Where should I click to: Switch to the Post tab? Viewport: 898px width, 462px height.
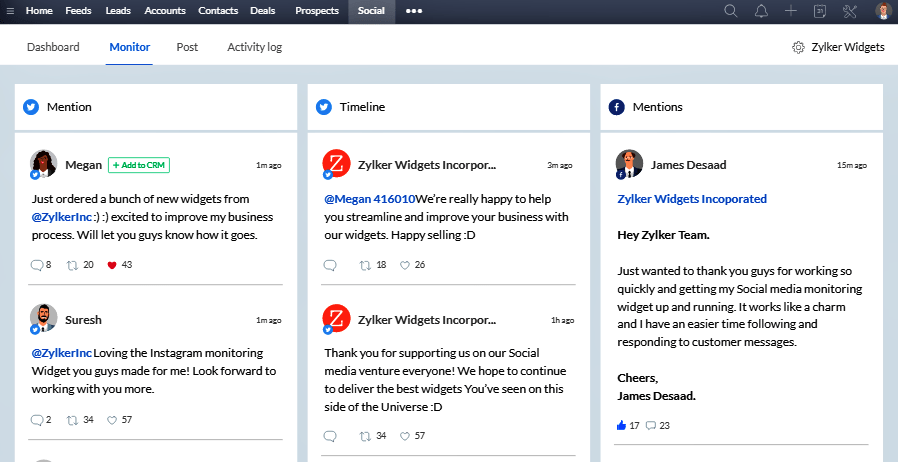point(187,47)
